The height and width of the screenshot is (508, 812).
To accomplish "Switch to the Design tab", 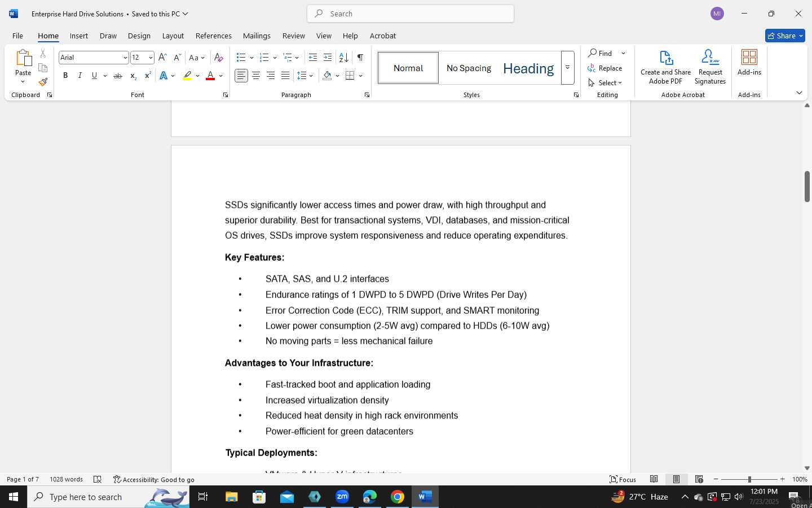I will [139, 36].
